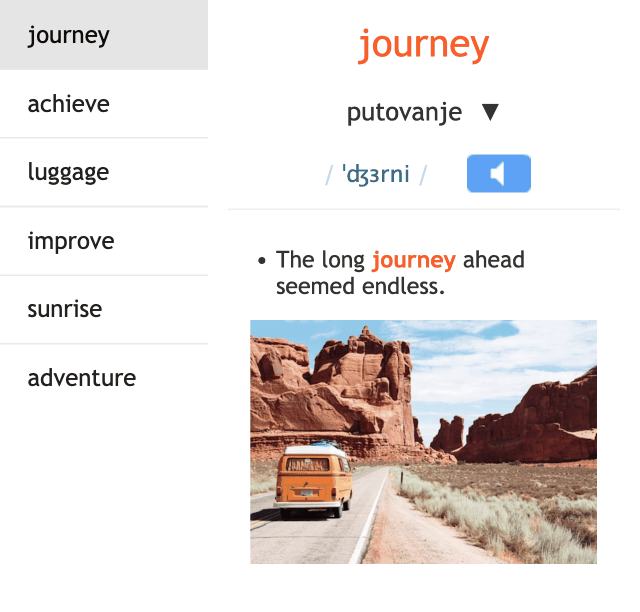
Task: Click the red rock formation in the photo
Action: [x=335, y=392]
